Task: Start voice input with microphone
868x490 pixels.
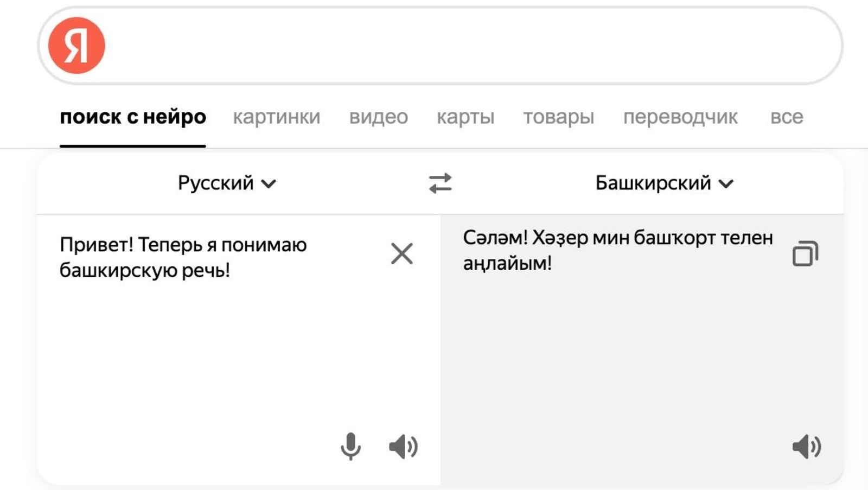Action: coord(350,446)
